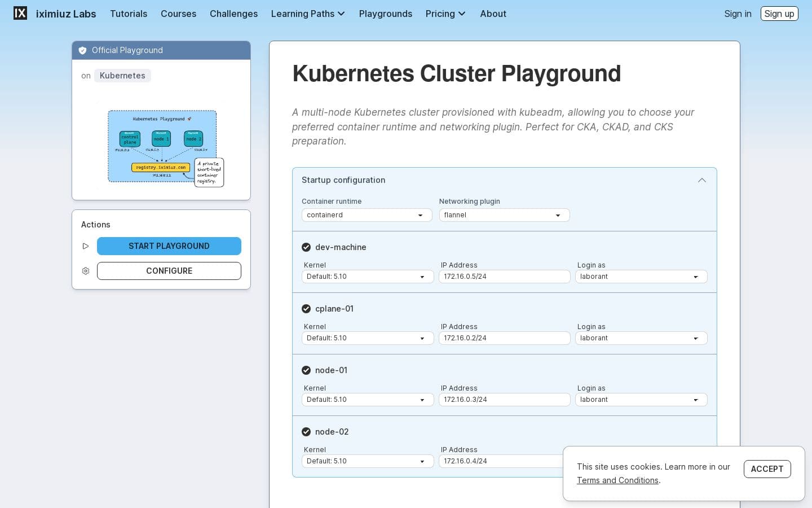Click the node-02 machine name
This screenshot has height=508, width=812.
pos(332,432)
